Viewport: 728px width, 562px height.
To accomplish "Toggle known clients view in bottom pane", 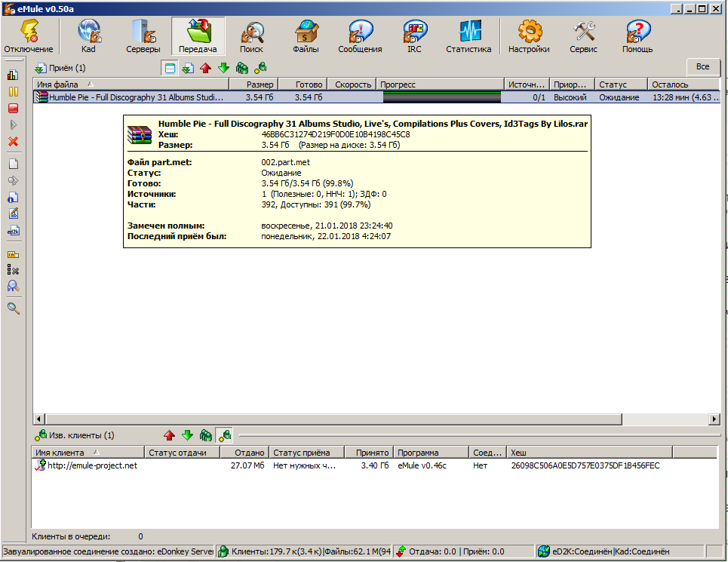I will click(x=225, y=435).
